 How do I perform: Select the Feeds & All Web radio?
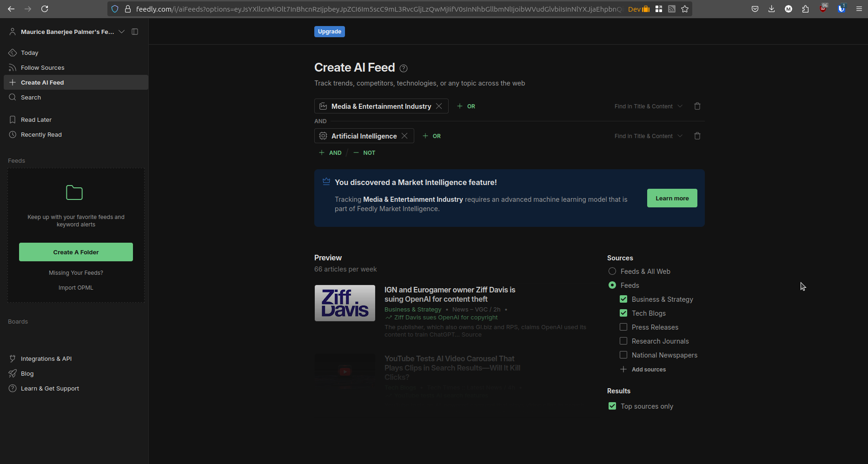(x=612, y=271)
